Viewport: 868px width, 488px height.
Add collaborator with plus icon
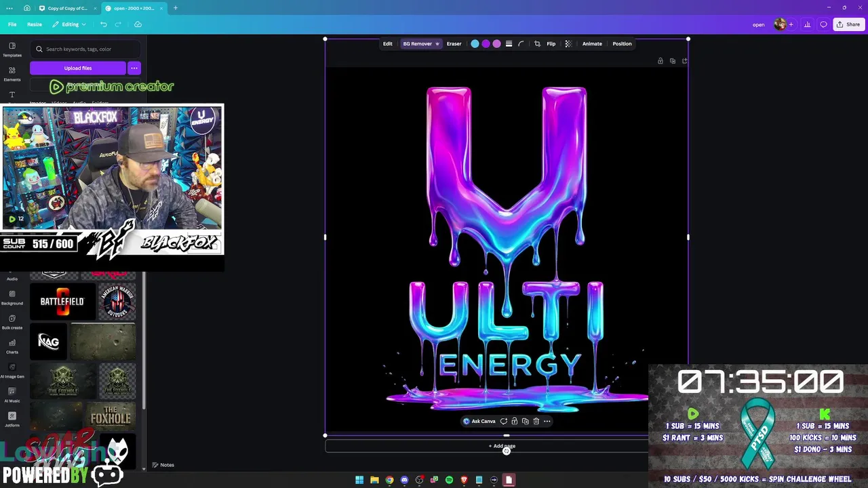coord(791,24)
